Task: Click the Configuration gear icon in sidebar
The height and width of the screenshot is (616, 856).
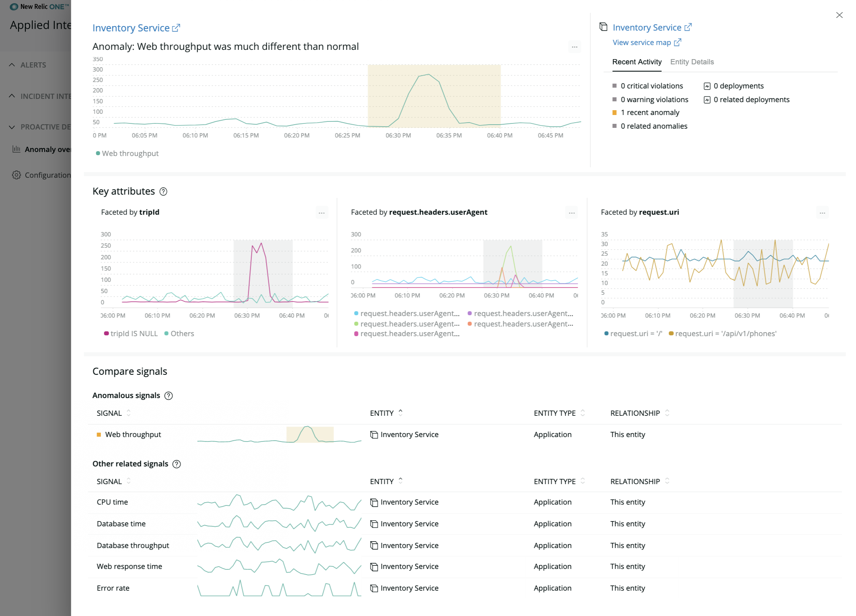Action: [16, 175]
